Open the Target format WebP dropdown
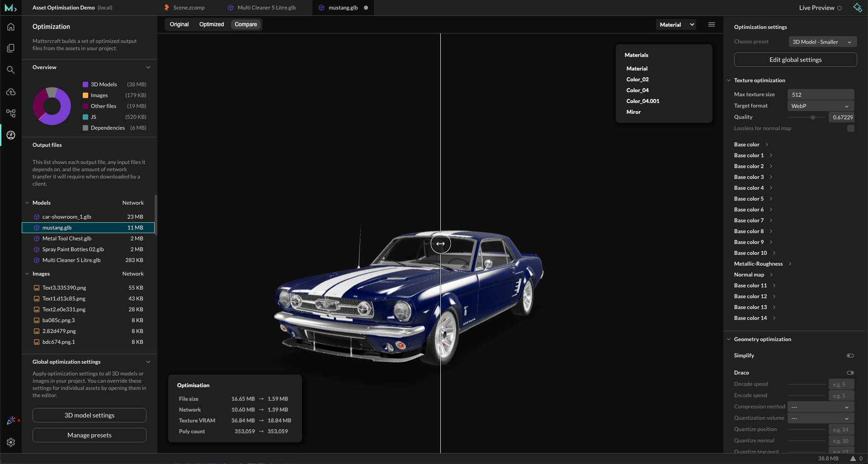This screenshot has width=868, height=464. coord(821,106)
